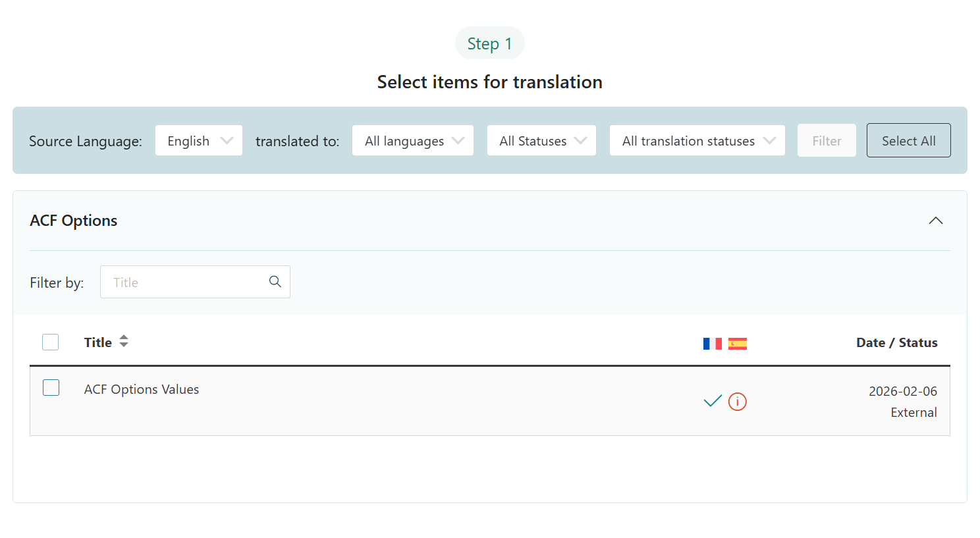This screenshot has width=980, height=538.
Task: Check the ACF Options Values checkbox
Action: point(51,388)
